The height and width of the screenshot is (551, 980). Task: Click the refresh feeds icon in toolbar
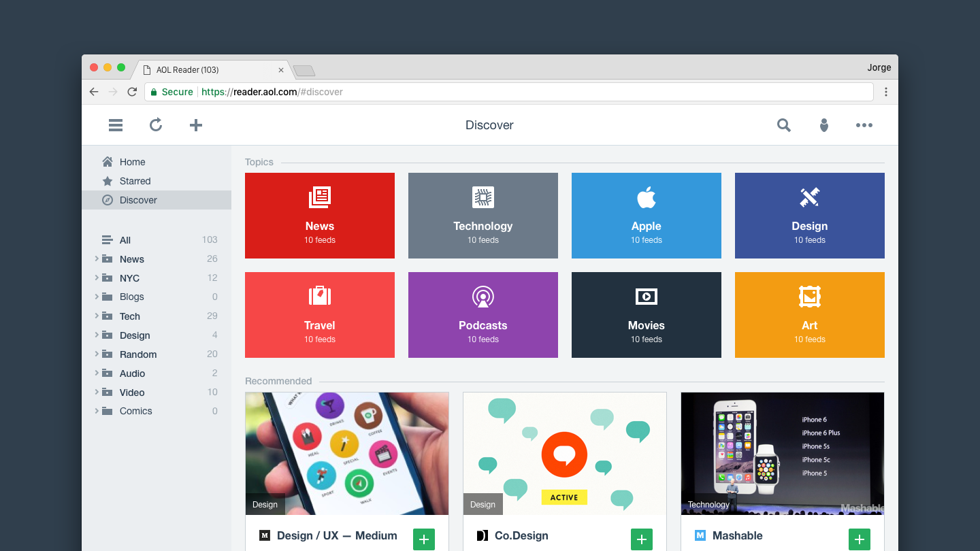tap(156, 125)
